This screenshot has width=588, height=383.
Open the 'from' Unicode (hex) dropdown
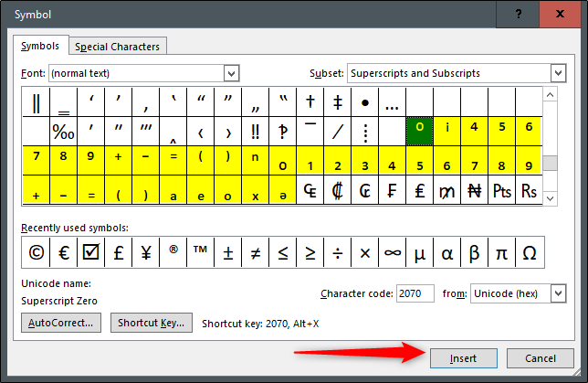tap(557, 293)
